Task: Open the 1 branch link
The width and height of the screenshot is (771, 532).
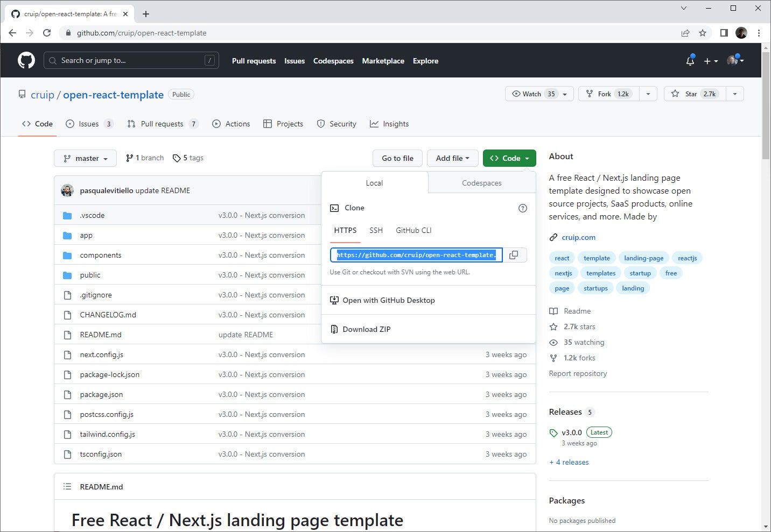Action: tap(145, 158)
